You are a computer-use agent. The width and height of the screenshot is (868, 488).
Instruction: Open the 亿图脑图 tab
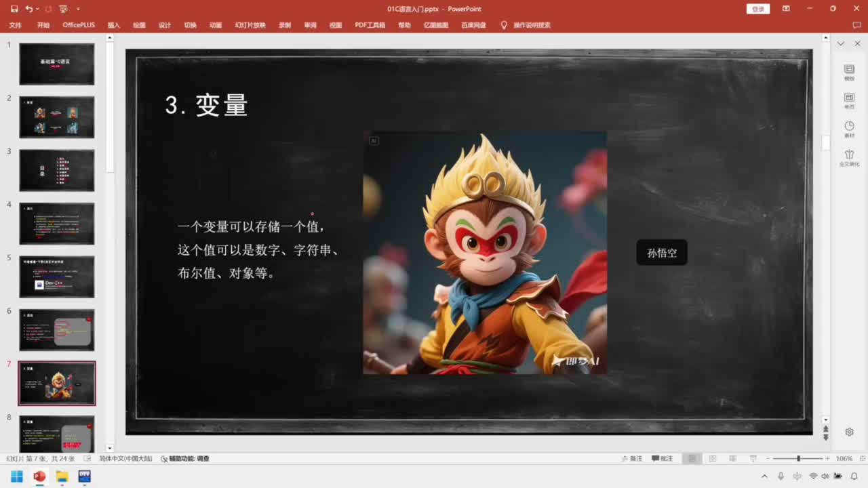(x=436, y=25)
